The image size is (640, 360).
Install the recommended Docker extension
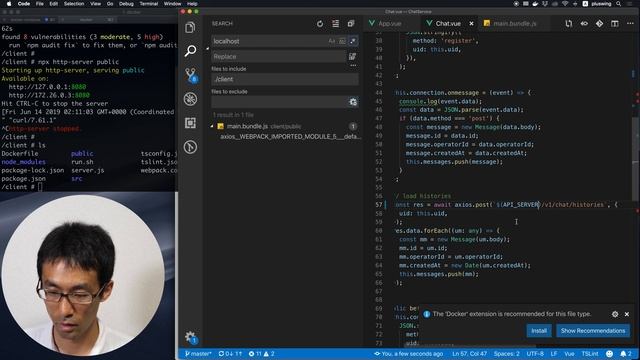coord(539,331)
